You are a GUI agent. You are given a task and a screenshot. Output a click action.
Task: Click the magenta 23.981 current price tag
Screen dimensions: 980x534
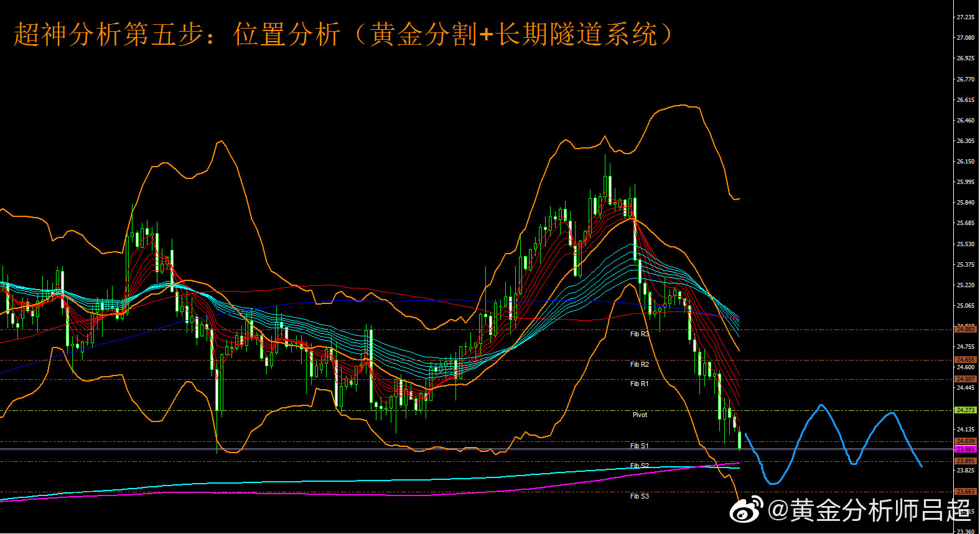[x=965, y=449]
